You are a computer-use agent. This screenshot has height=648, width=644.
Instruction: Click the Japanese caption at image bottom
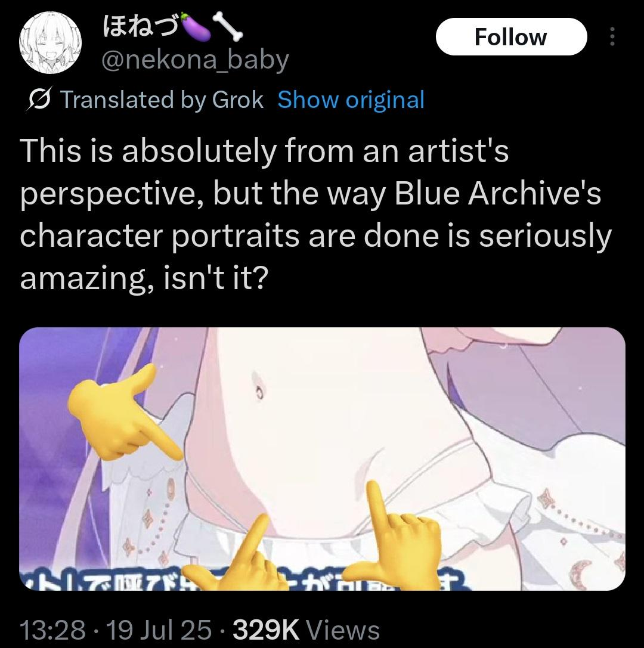(x=244, y=582)
